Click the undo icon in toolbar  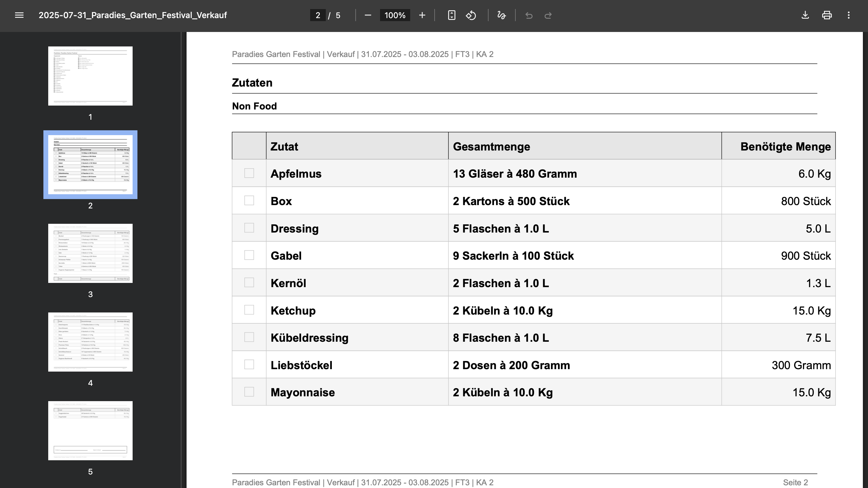(x=529, y=15)
